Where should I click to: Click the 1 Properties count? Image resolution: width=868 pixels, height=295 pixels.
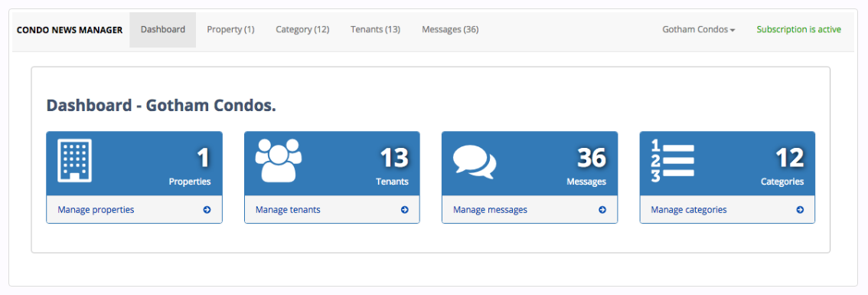(x=204, y=158)
